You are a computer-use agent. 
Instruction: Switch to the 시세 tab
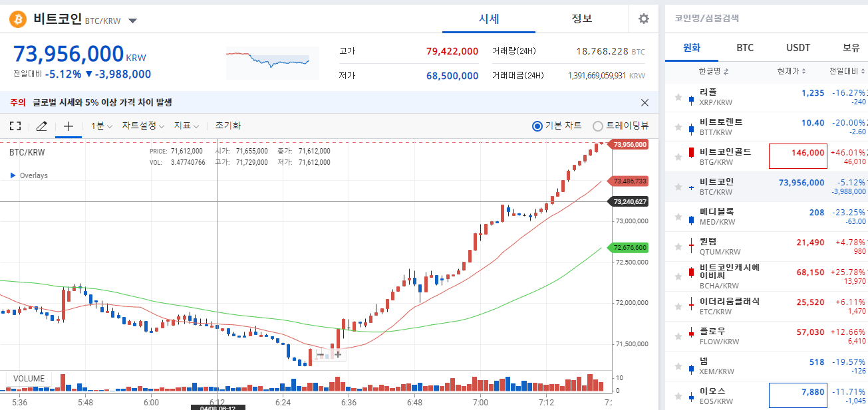tap(489, 19)
